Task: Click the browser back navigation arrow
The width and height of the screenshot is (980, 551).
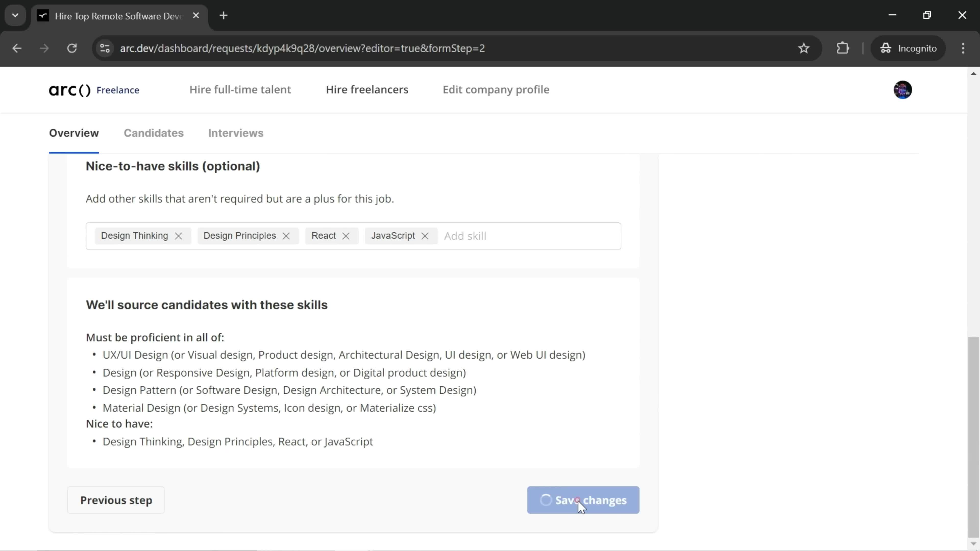Action: pyautogui.click(x=17, y=48)
